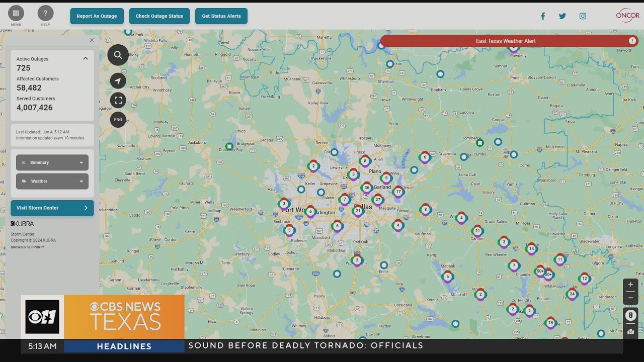This screenshot has height=362, width=644.
Task: Click Report An Outage button
Action: (x=97, y=16)
